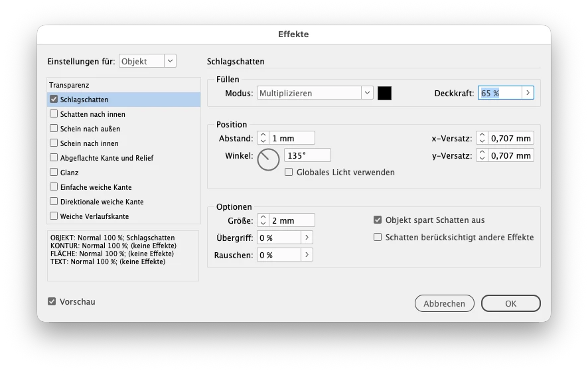Viewport: 588px width, 371px height.
Task: Enable Direktionale weiche Kante checkbox
Action: click(54, 202)
